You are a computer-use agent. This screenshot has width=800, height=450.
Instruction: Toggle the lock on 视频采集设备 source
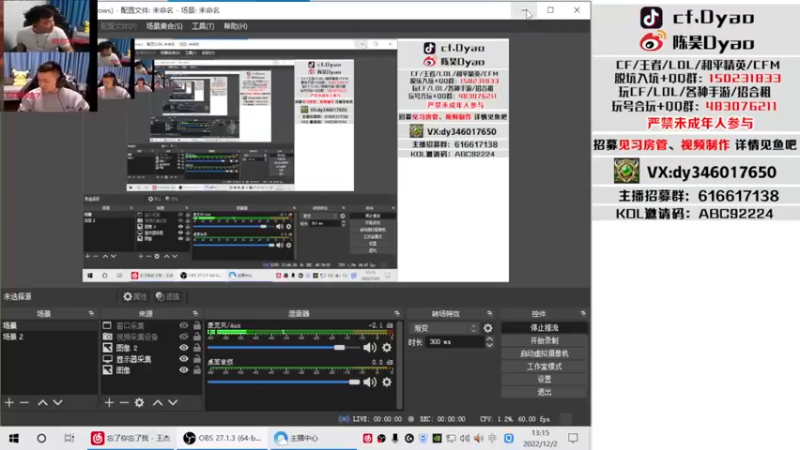pos(197,337)
